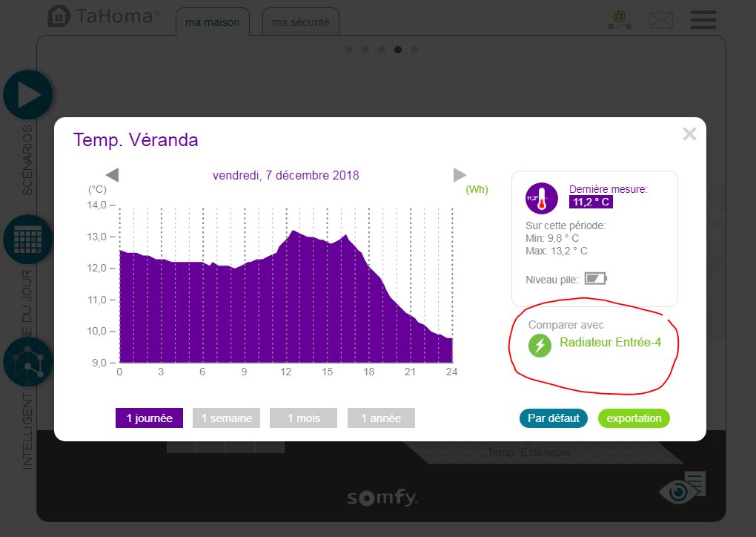Click the green Radiateur Entrée-4 lightning icon

(540, 346)
